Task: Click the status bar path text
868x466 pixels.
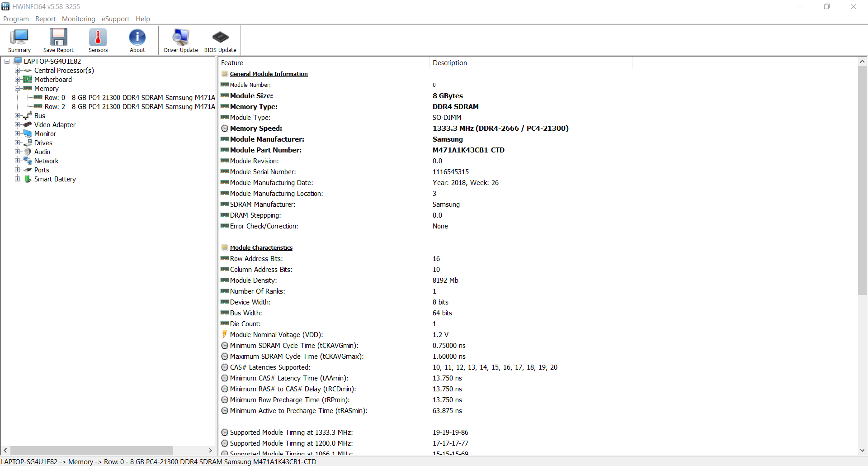Action: click(159, 461)
